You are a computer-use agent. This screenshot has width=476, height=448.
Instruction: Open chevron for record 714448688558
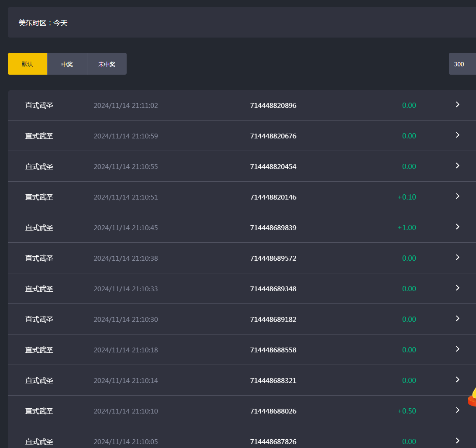click(x=457, y=349)
